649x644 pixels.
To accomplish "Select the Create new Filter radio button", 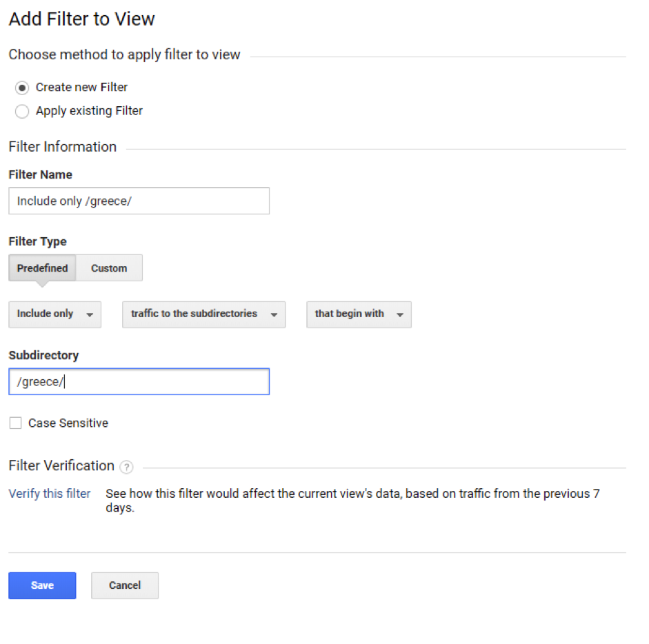I will point(22,88).
